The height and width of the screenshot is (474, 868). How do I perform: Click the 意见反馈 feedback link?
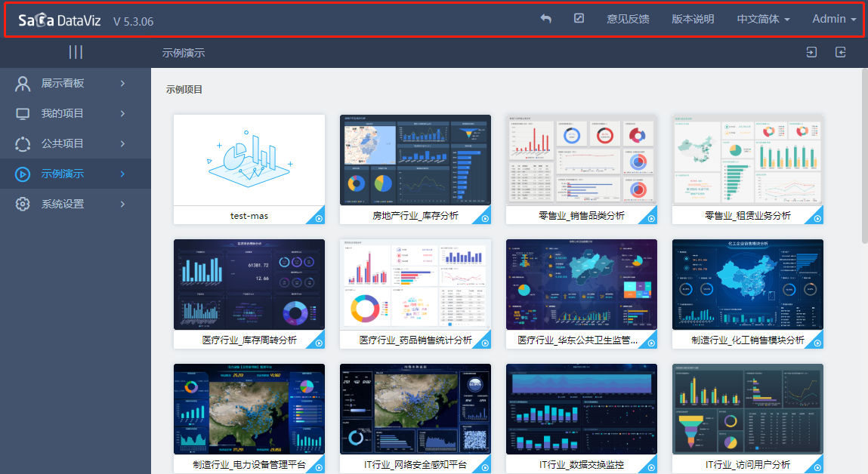[x=628, y=19]
